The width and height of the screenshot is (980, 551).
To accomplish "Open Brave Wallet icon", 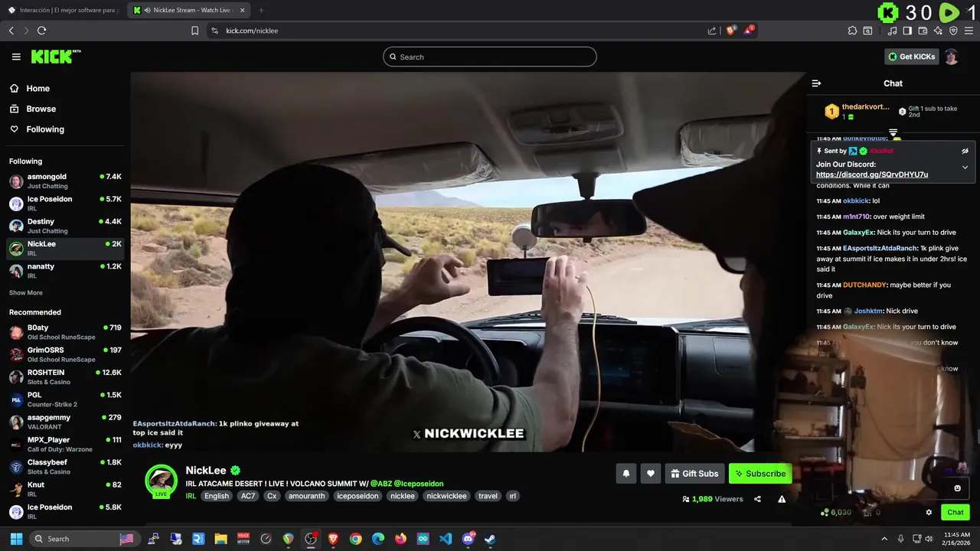I will [923, 31].
